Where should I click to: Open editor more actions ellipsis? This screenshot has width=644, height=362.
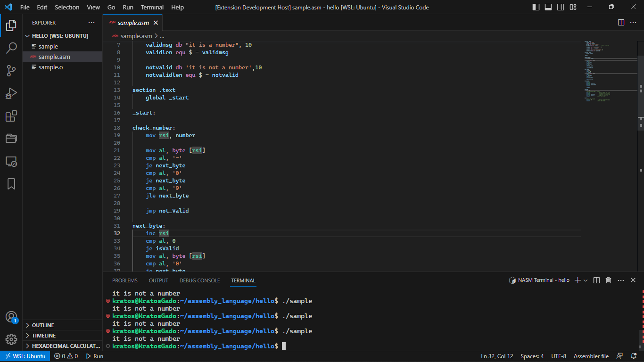click(634, 23)
